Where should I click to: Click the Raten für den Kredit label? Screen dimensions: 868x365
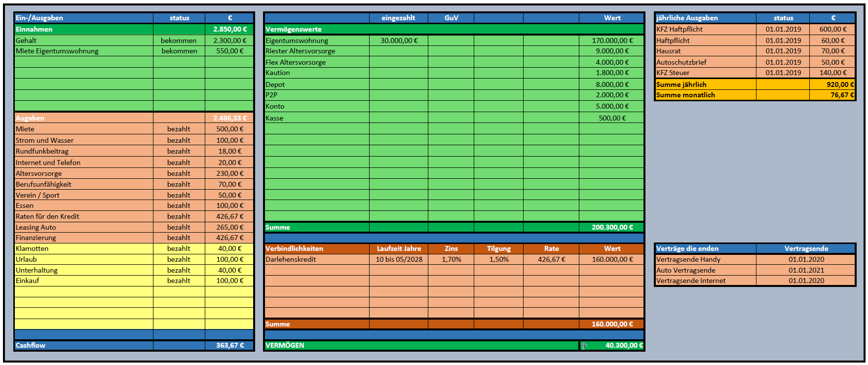point(47,216)
